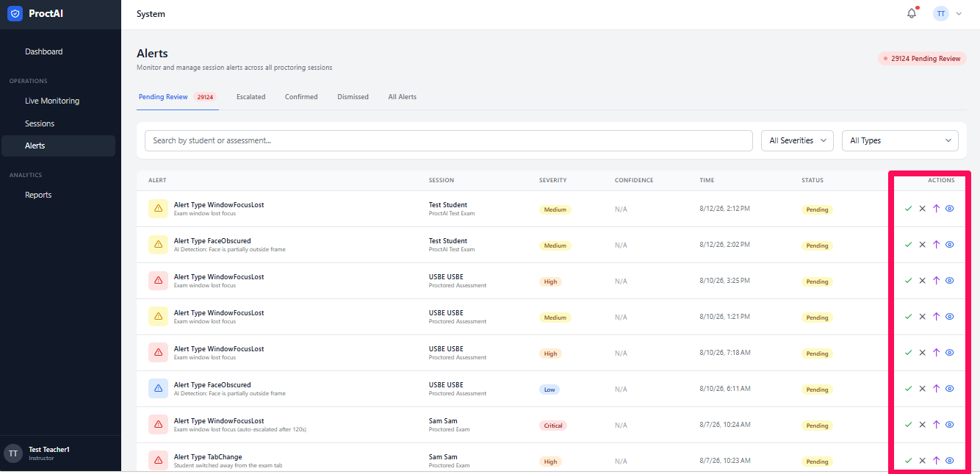Switch to the All Alerts tab

point(402,97)
